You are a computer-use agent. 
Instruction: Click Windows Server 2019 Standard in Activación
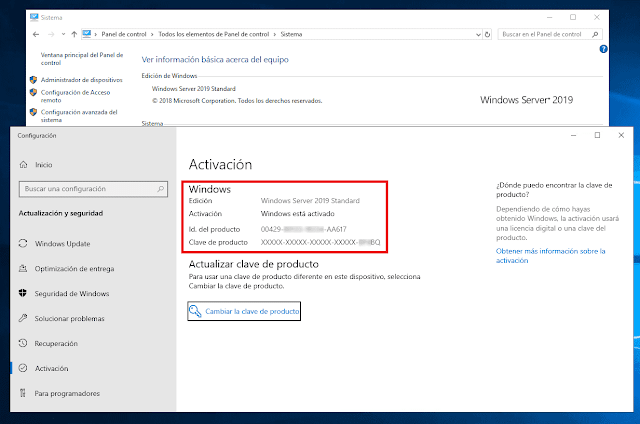(x=310, y=201)
